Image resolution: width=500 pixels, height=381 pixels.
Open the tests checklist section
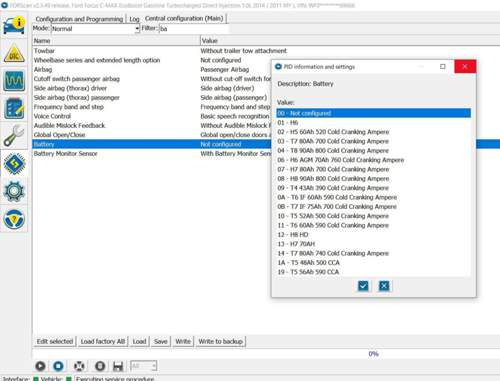point(14,108)
